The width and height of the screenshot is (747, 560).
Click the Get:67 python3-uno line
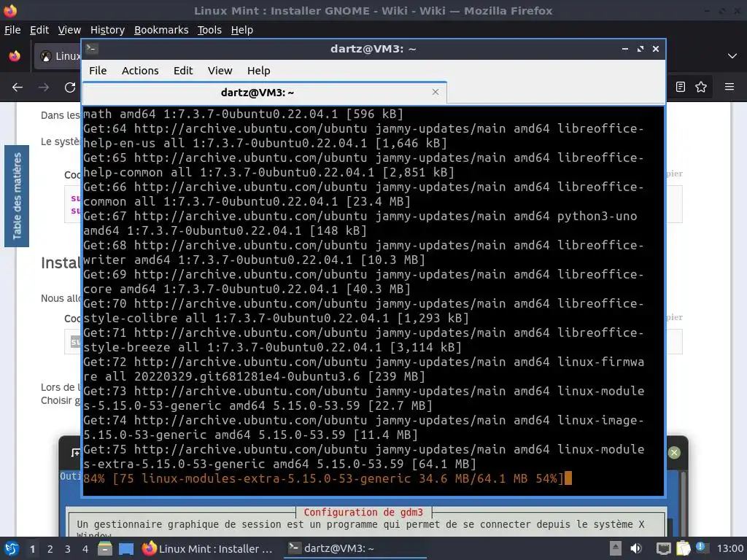pos(360,223)
